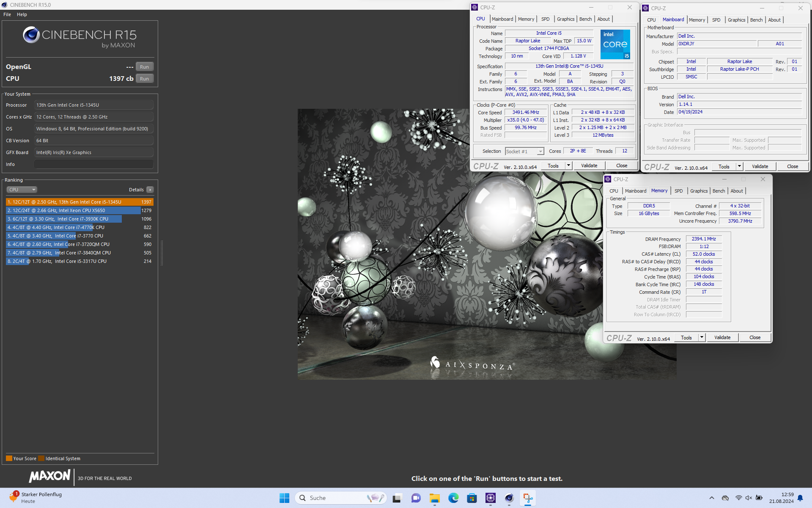Open the Teams chat taskbar icon
The image size is (812, 508).
416,498
